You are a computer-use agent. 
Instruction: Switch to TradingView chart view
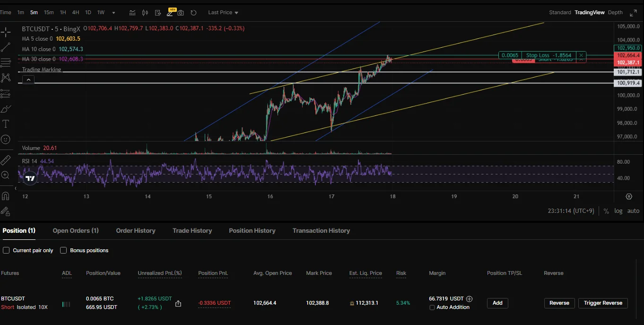pos(590,12)
